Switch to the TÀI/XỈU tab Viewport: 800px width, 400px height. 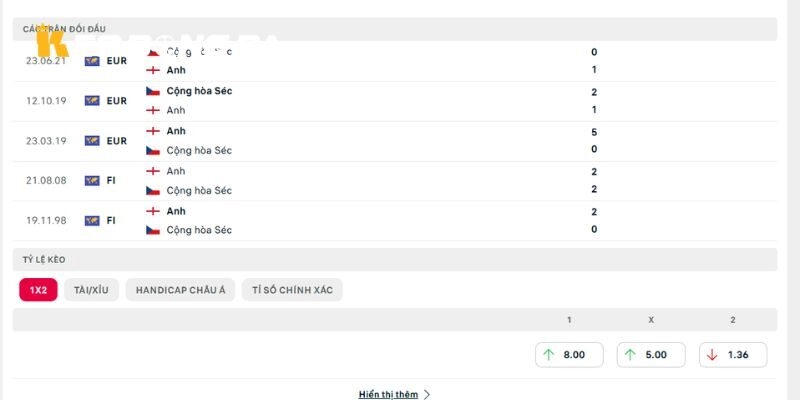point(91,290)
